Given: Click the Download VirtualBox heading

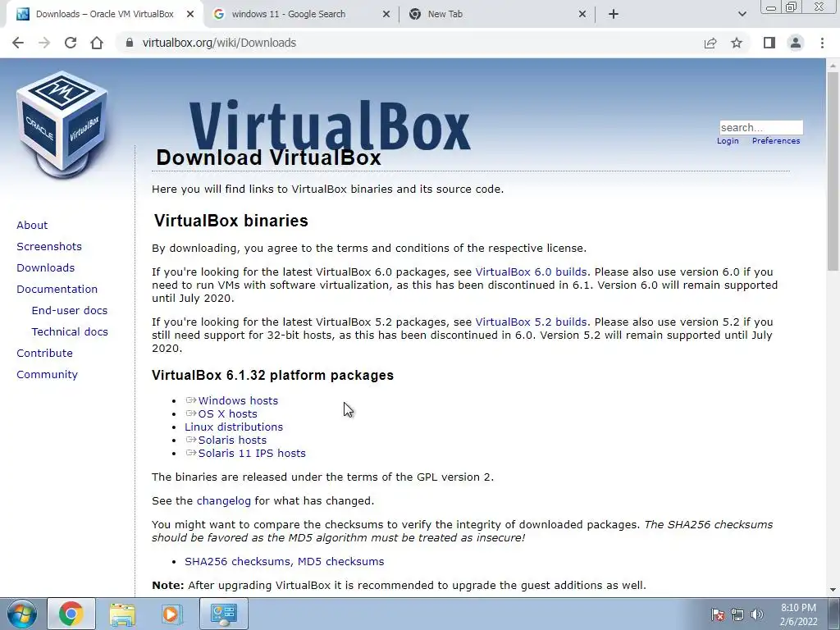Looking at the screenshot, I should click(268, 157).
